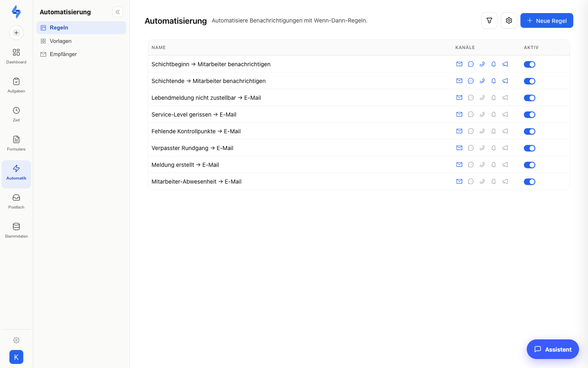Open the filter funnel button
The height and width of the screenshot is (368, 588).
click(x=489, y=20)
